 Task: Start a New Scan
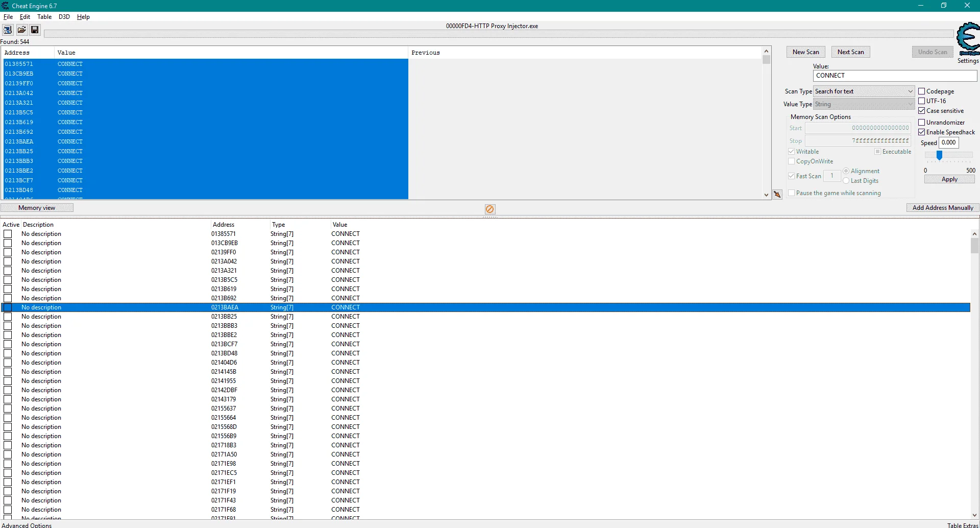click(806, 52)
